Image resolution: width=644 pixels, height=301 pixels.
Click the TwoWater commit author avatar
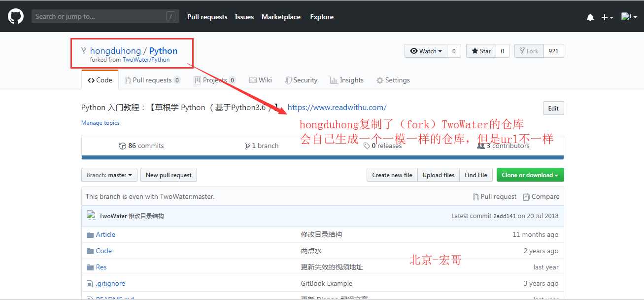pos(91,216)
